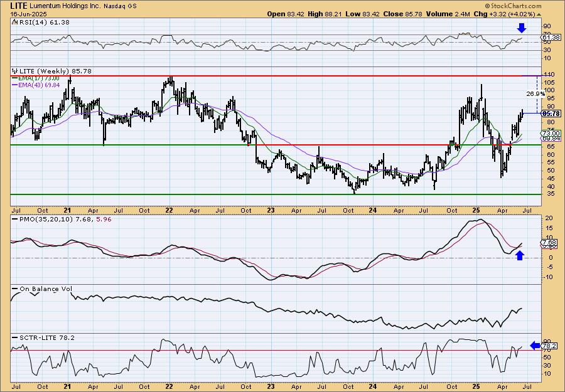Click the EMA(43) 69.84 legend text

tap(38, 85)
